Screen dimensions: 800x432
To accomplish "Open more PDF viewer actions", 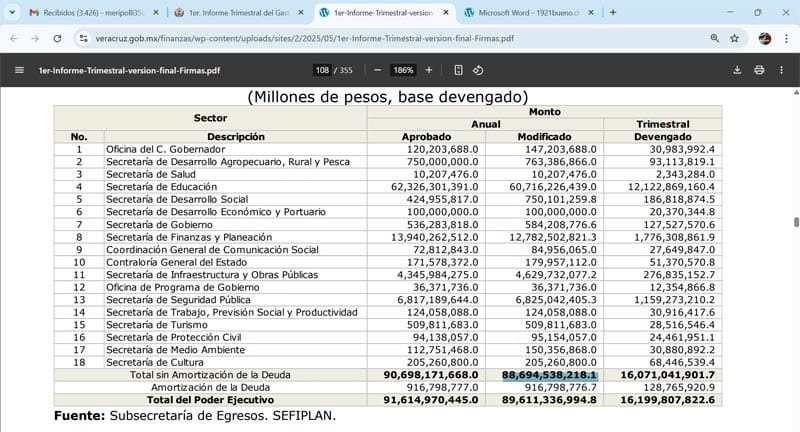I will click(x=782, y=70).
